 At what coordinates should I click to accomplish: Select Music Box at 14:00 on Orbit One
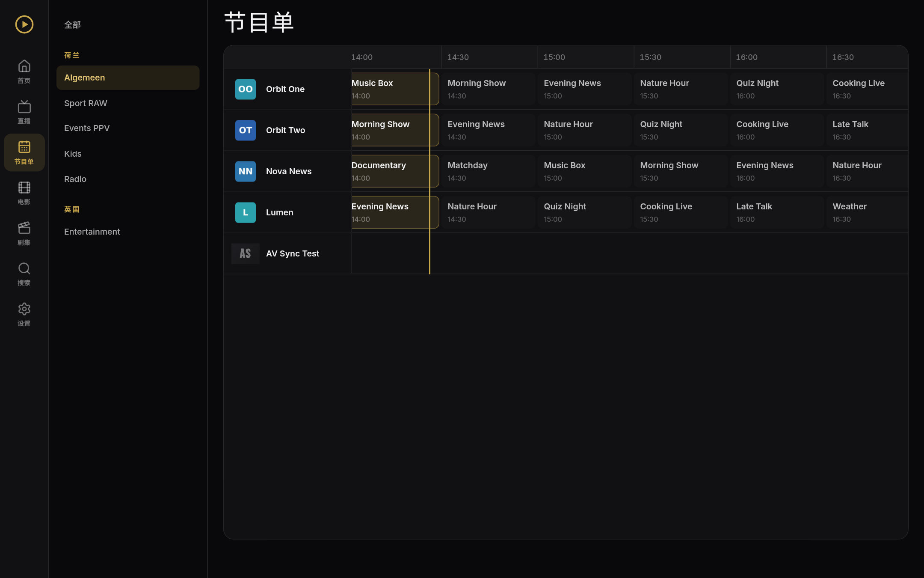(395, 89)
